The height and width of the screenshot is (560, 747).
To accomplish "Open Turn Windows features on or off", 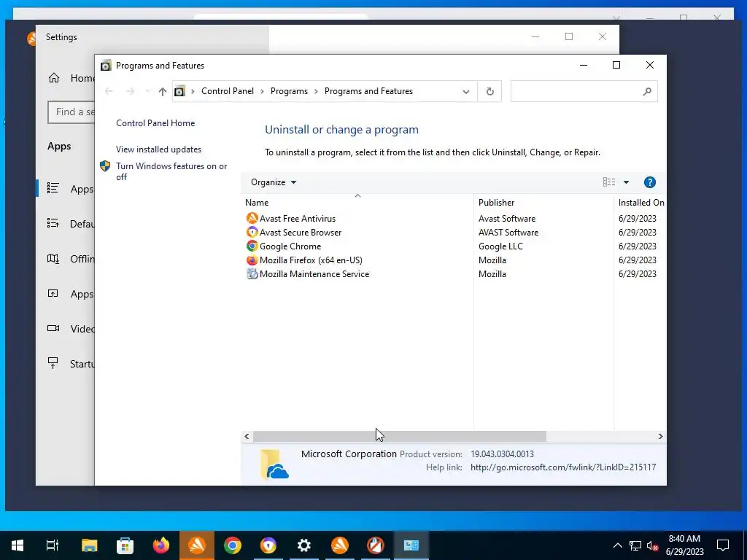I will click(x=171, y=171).
